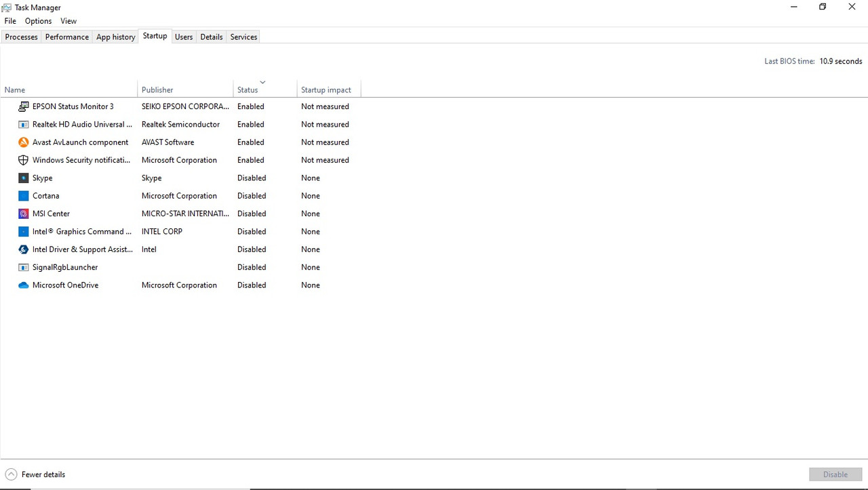Click the Microsoft OneDrive cloud icon
This screenshot has width=868, height=490.
click(x=24, y=285)
